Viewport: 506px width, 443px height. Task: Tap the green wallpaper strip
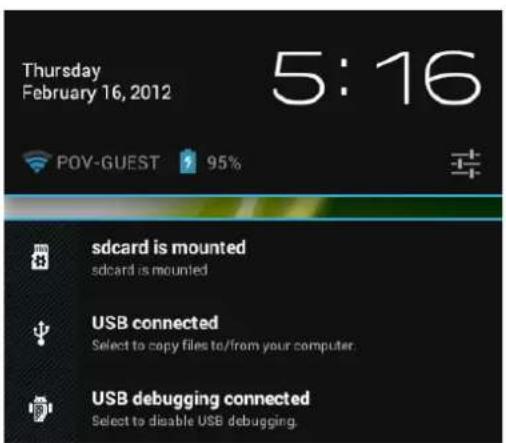pos(253,207)
